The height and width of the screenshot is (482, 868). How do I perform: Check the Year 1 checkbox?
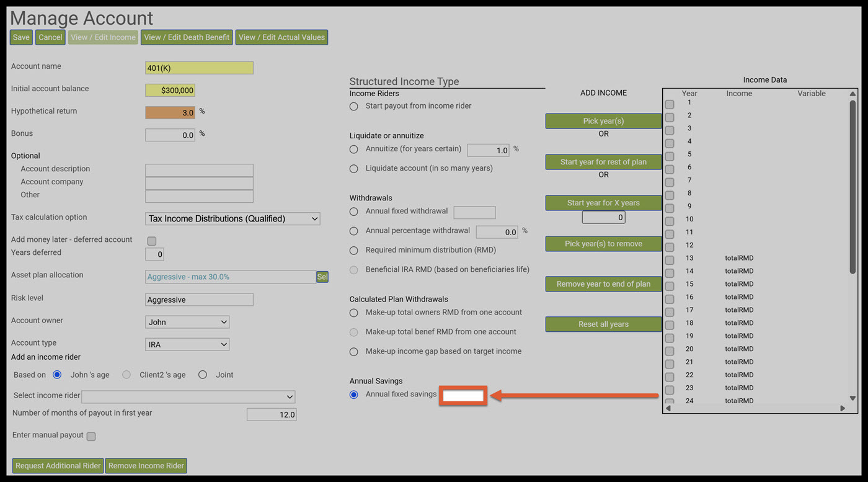click(670, 104)
